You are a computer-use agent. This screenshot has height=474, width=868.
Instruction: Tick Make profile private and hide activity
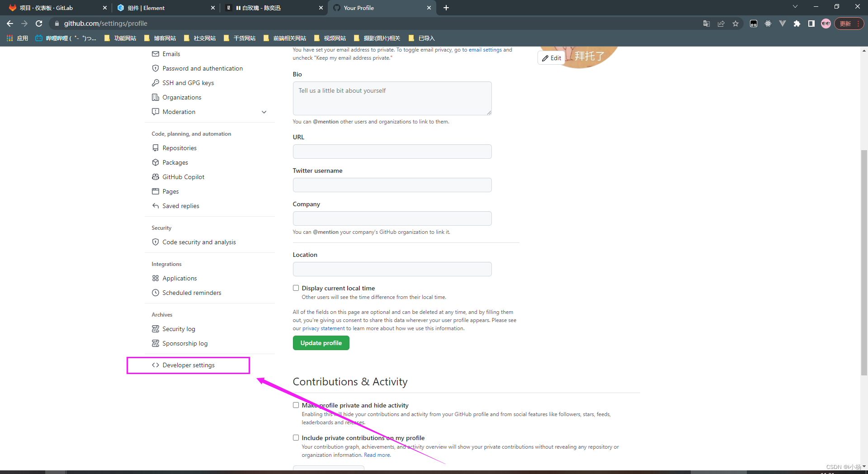pos(296,405)
